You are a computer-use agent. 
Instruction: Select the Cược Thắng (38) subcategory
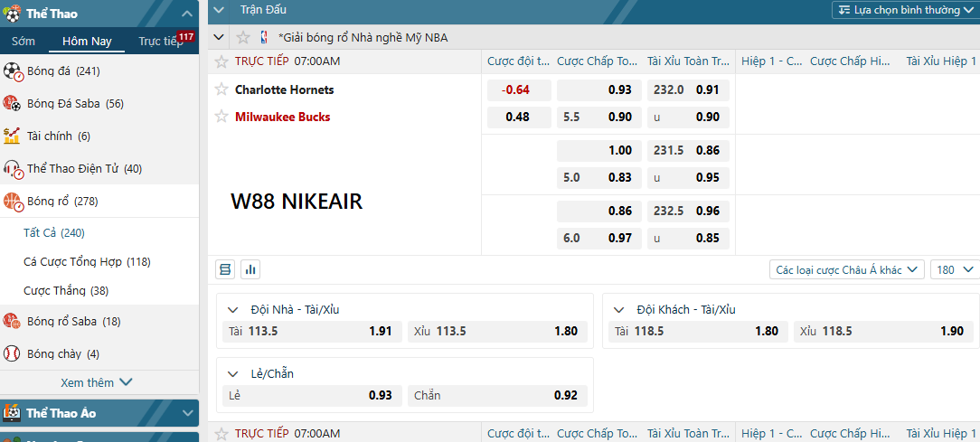66,290
